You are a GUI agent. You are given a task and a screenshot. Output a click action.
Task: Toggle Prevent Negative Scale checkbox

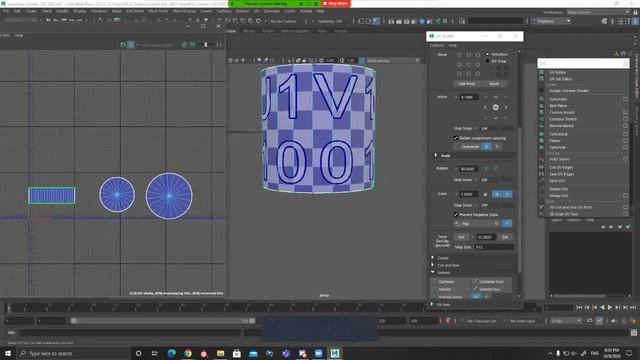[456, 214]
